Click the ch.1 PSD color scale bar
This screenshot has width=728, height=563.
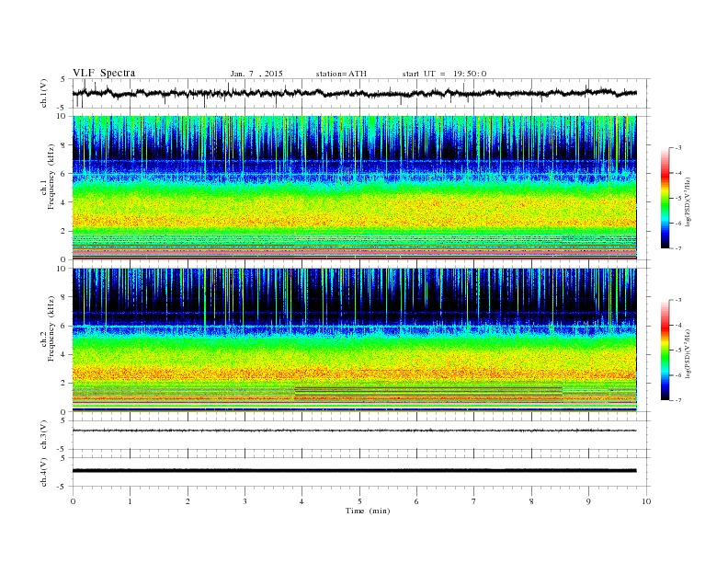click(665, 198)
